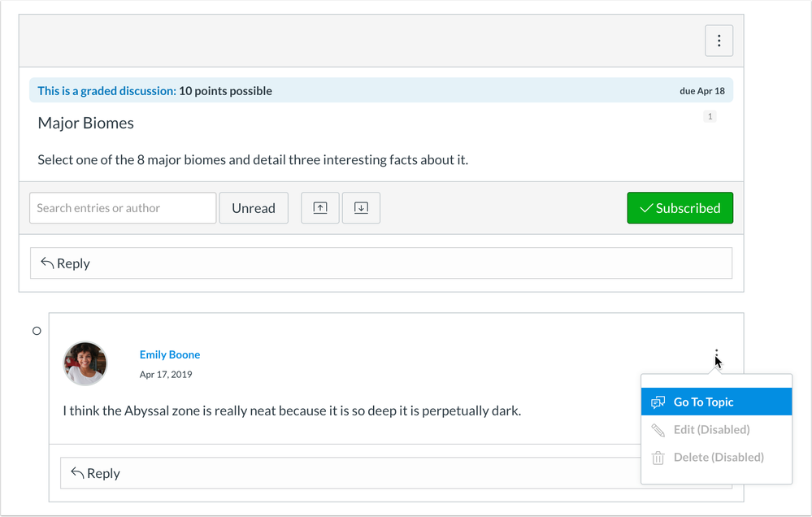Click the 'Select one of the 8 major biomes' prompt

pyautogui.click(x=253, y=159)
